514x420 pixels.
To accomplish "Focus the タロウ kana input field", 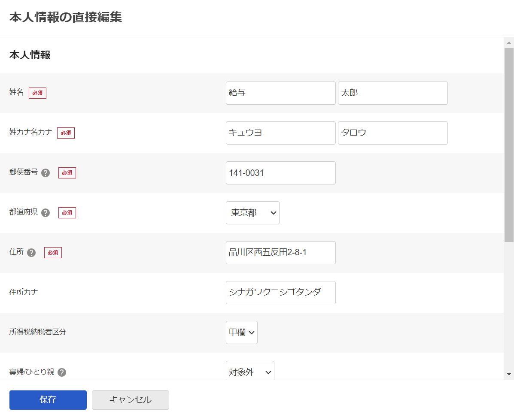I will click(x=392, y=133).
